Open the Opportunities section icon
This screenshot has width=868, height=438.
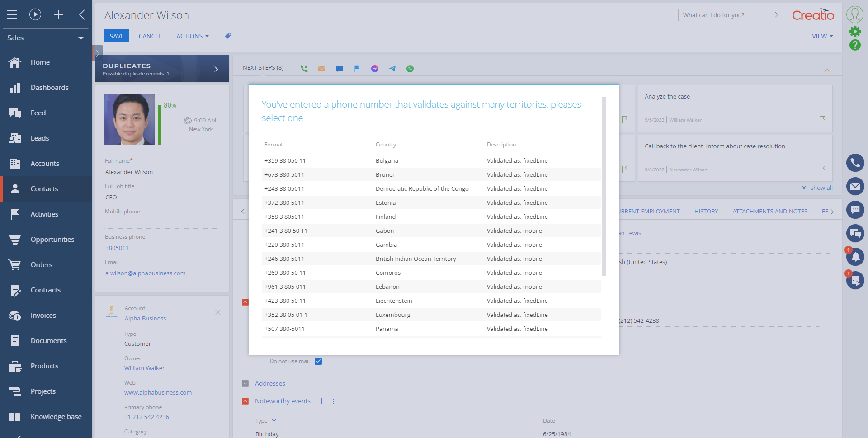tap(15, 239)
